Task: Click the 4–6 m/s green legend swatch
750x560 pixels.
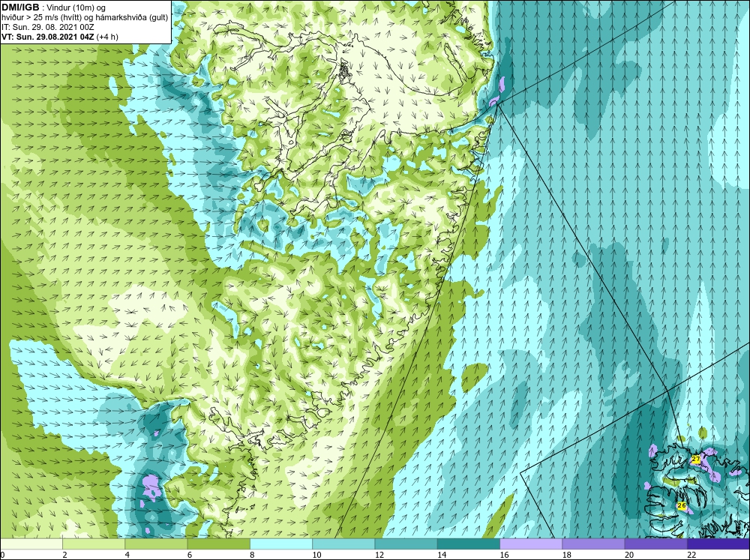Action: pyautogui.click(x=156, y=544)
